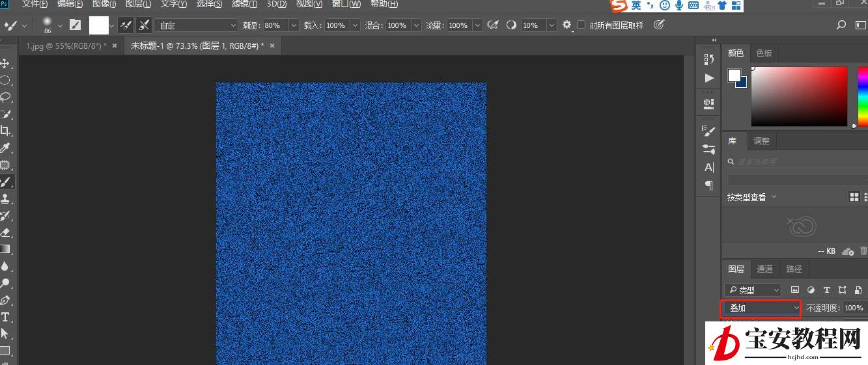
Task: Open the Actions panel play icon
Action: [709, 78]
